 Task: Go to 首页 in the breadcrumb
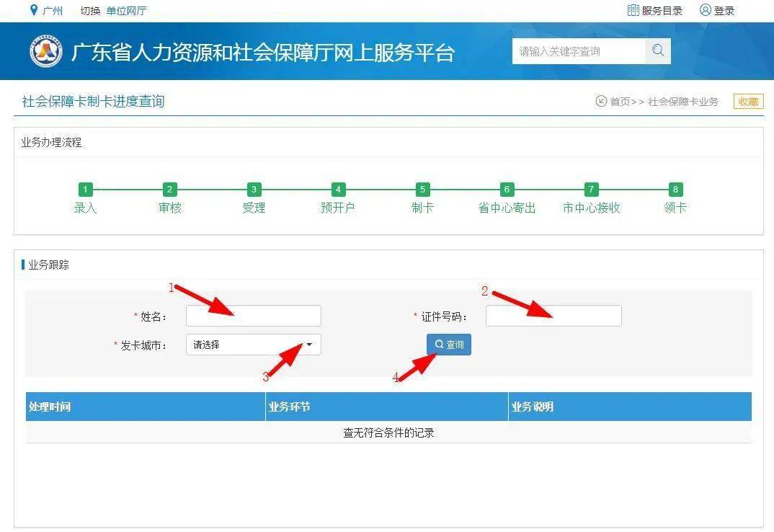click(620, 102)
